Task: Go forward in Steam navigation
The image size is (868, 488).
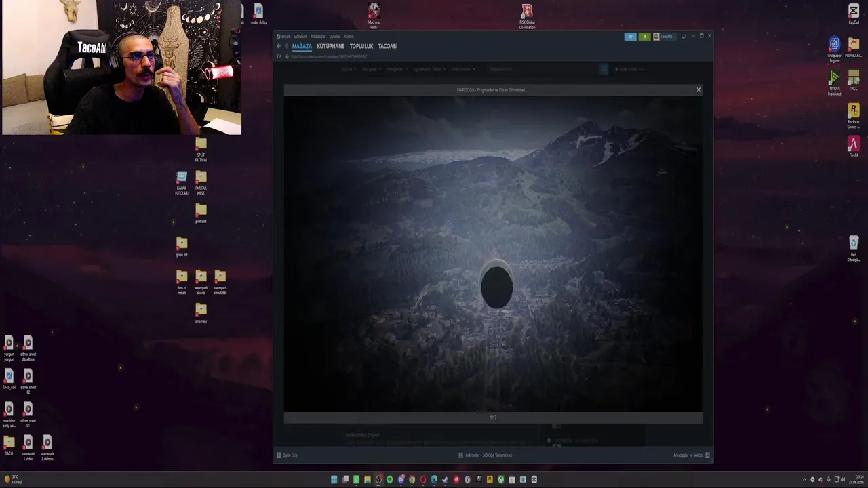Action: point(286,46)
